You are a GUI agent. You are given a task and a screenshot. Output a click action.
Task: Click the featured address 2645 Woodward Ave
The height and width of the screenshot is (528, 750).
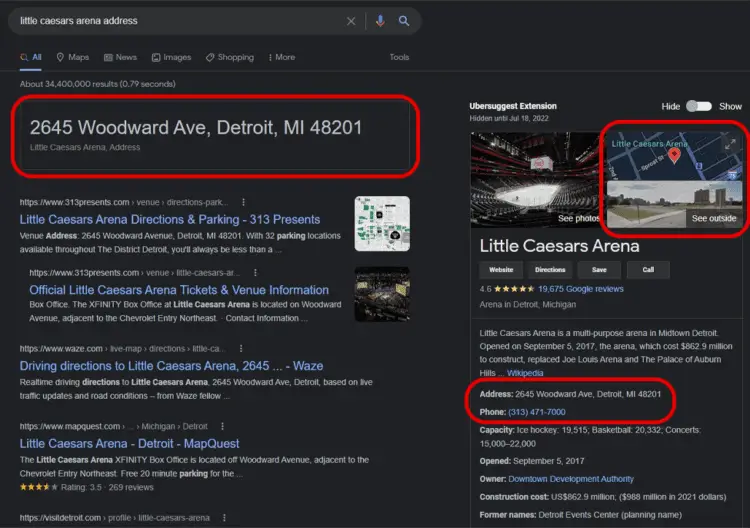tap(196, 128)
